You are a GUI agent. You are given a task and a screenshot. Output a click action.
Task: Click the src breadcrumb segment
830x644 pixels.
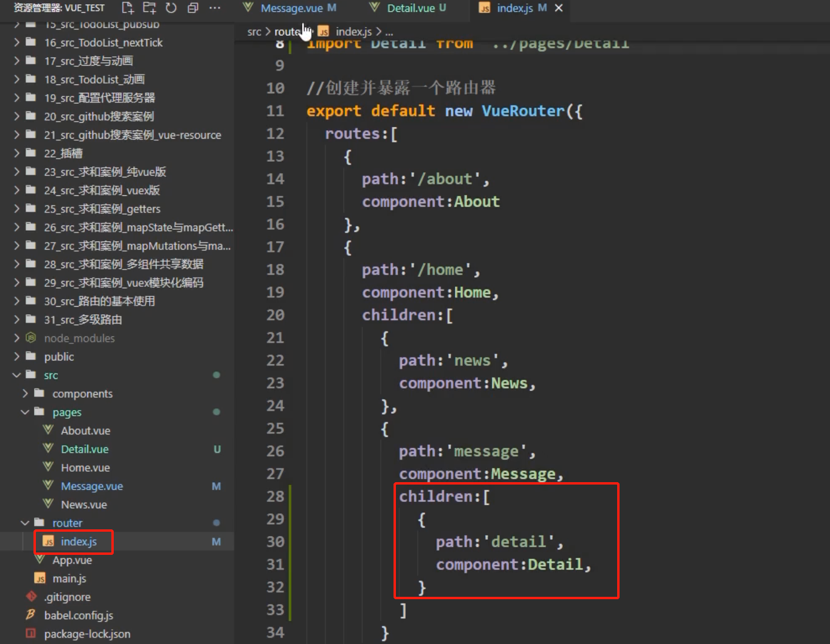coord(254,32)
